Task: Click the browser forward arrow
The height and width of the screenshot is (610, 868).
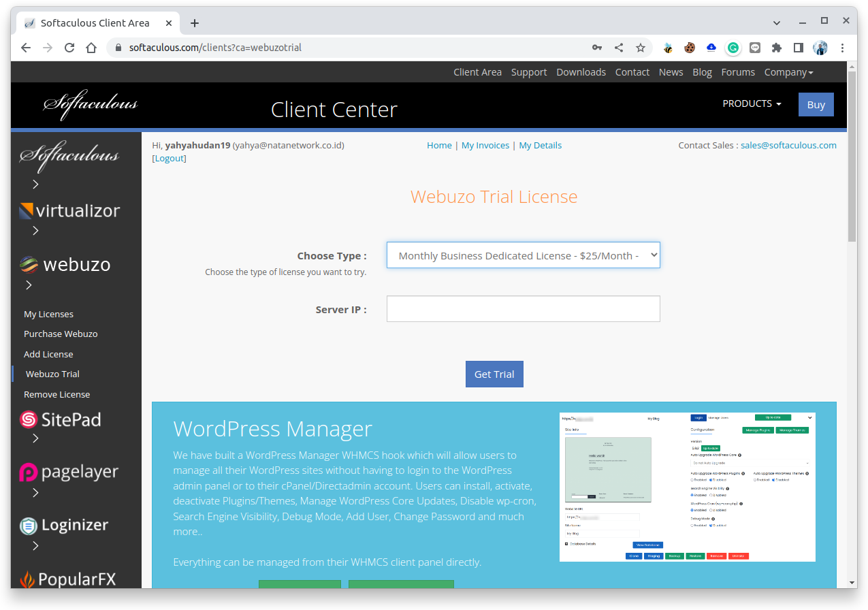Action: [x=48, y=48]
